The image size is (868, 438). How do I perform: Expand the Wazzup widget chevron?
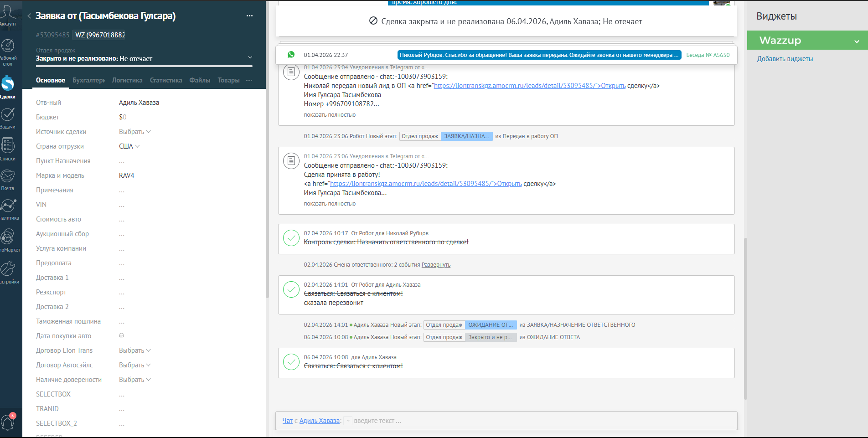coord(857,41)
